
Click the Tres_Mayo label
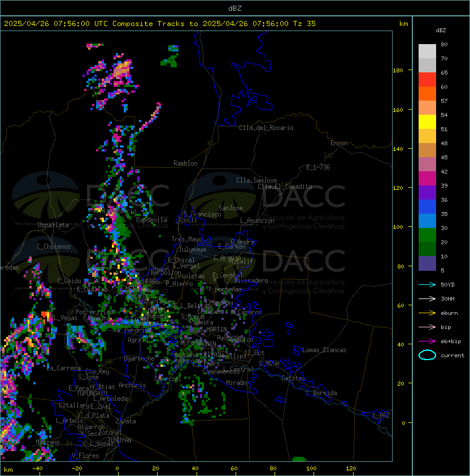pyautogui.click(x=186, y=239)
